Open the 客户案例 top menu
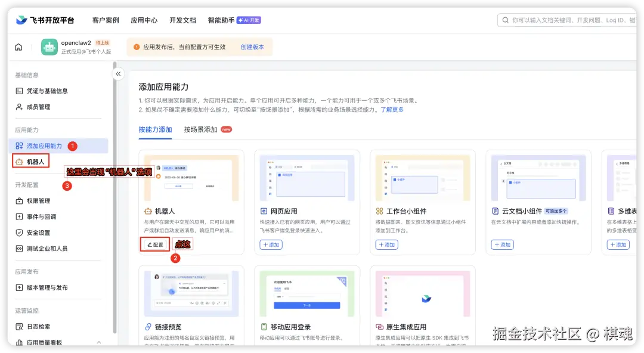This screenshot has width=644, height=353. (106, 20)
